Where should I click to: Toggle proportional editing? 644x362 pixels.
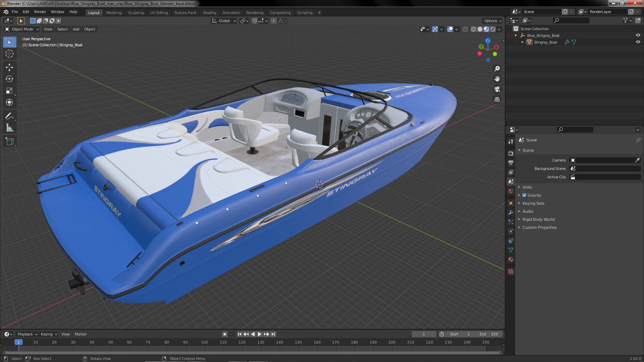coord(274,21)
